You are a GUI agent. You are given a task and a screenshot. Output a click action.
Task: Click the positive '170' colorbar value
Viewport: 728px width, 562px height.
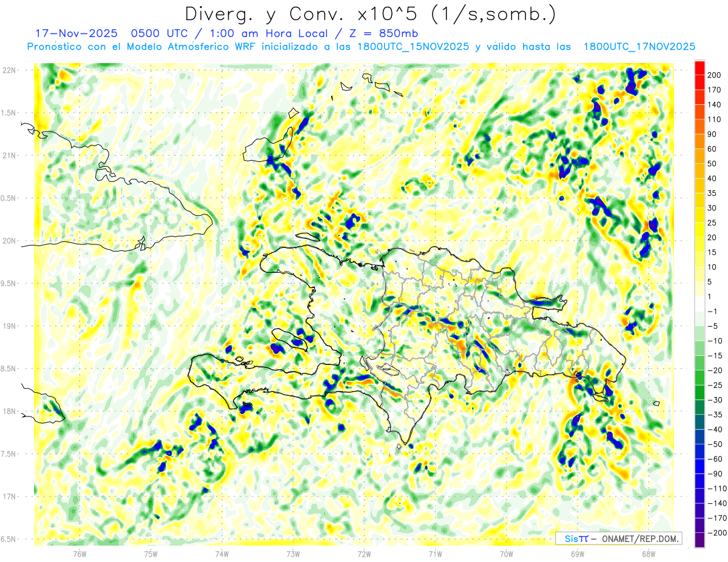pyautogui.click(x=715, y=90)
